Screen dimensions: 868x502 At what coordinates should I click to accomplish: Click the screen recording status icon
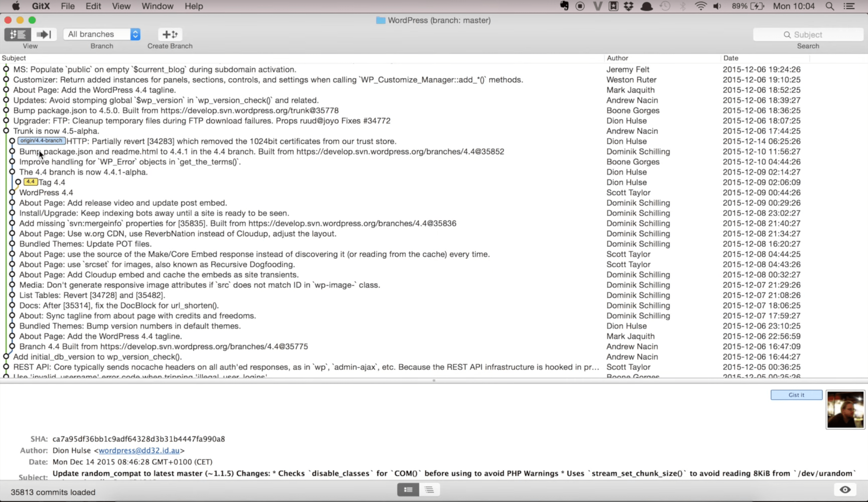pos(580,6)
